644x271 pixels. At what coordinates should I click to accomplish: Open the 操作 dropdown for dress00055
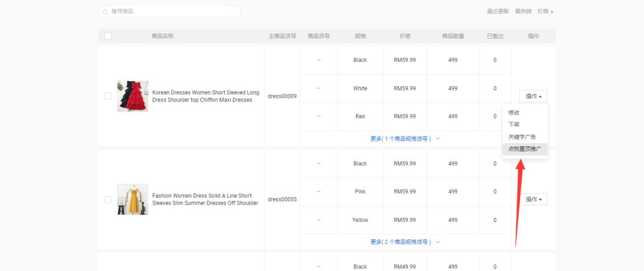click(x=533, y=199)
